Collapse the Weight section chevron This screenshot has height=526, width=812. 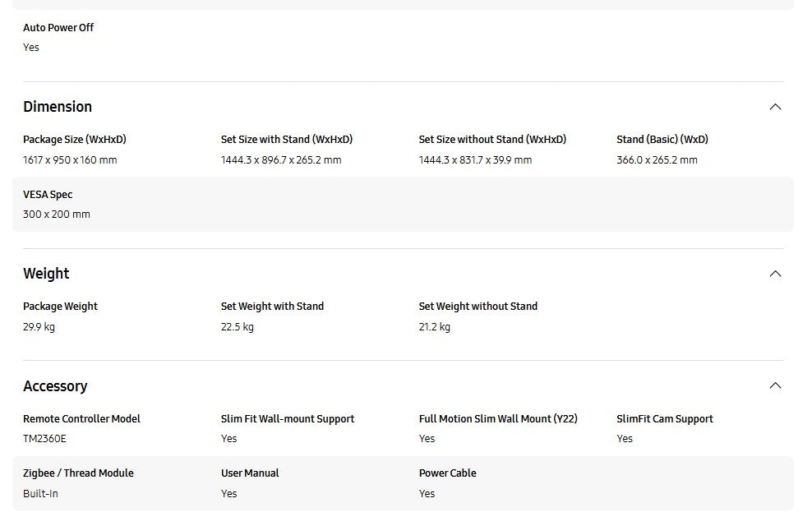pyautogui.click(x=775, y=274)
